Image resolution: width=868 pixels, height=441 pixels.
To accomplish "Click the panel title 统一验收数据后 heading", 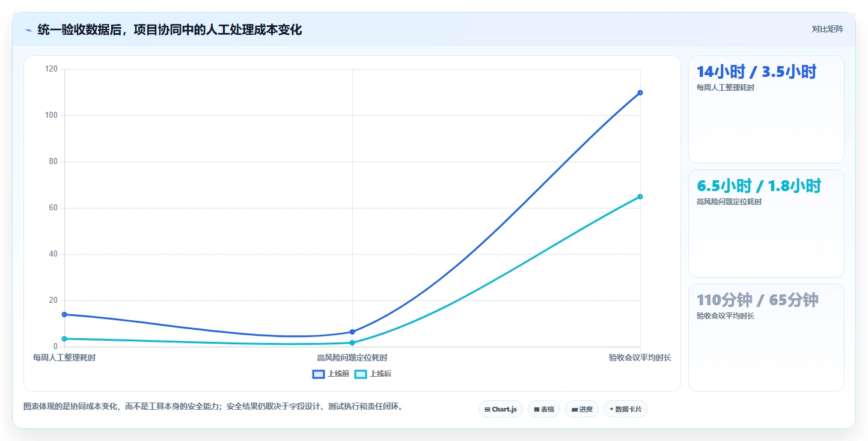I will coord(170,29).
